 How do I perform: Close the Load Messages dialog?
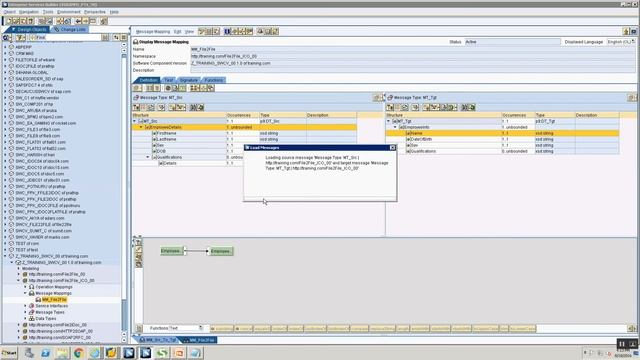point(393,147)
